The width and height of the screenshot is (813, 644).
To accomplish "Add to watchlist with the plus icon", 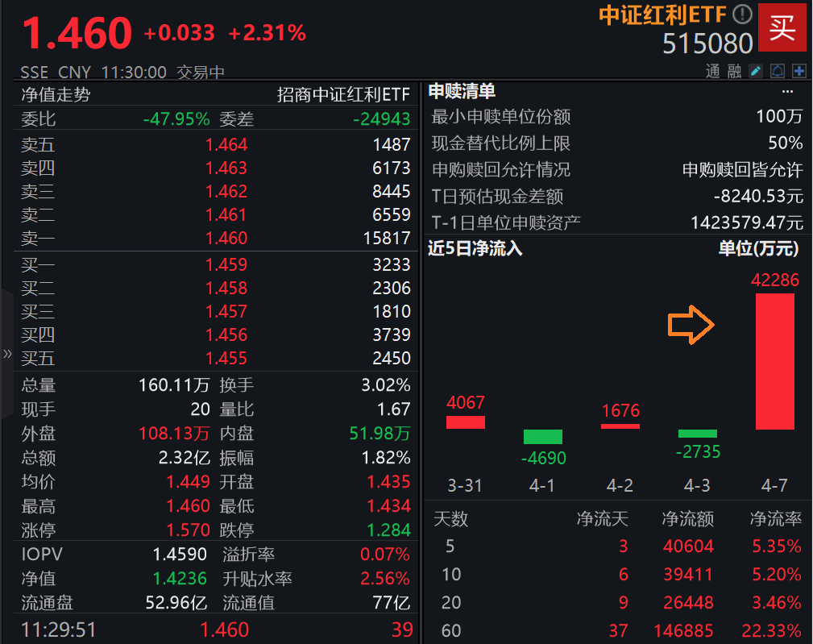I will click(799, 71).
